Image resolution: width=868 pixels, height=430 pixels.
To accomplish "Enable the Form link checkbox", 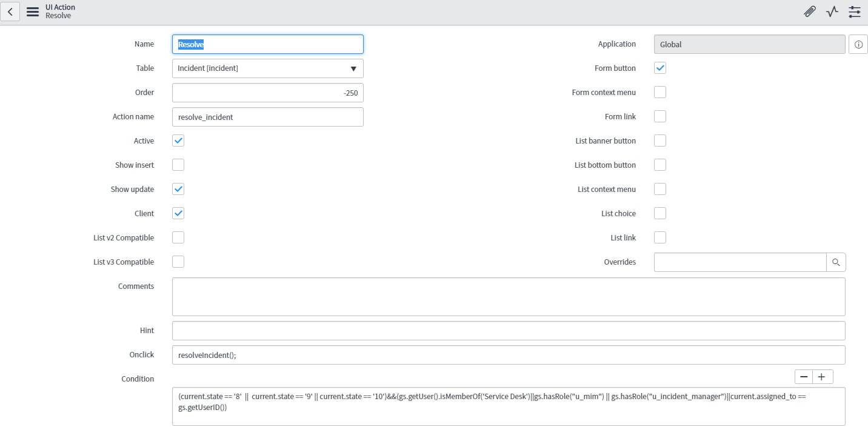I will point(660,116).
